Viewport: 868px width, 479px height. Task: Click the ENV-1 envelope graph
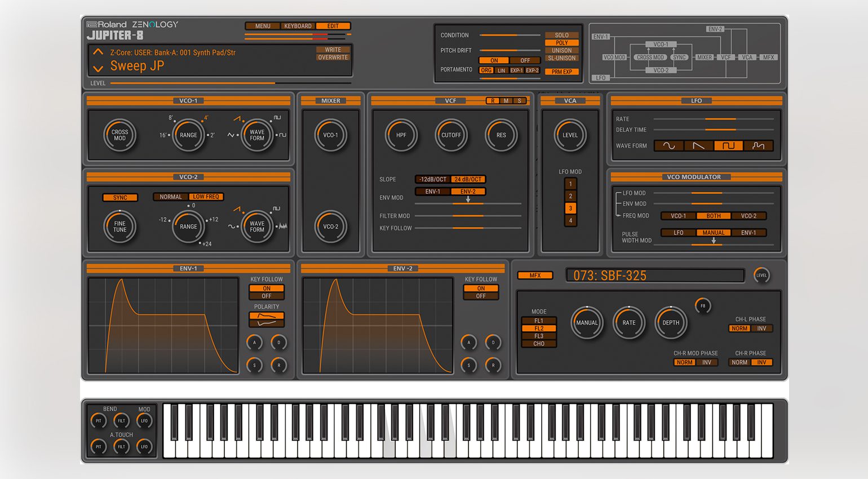(x=163, y=325)
